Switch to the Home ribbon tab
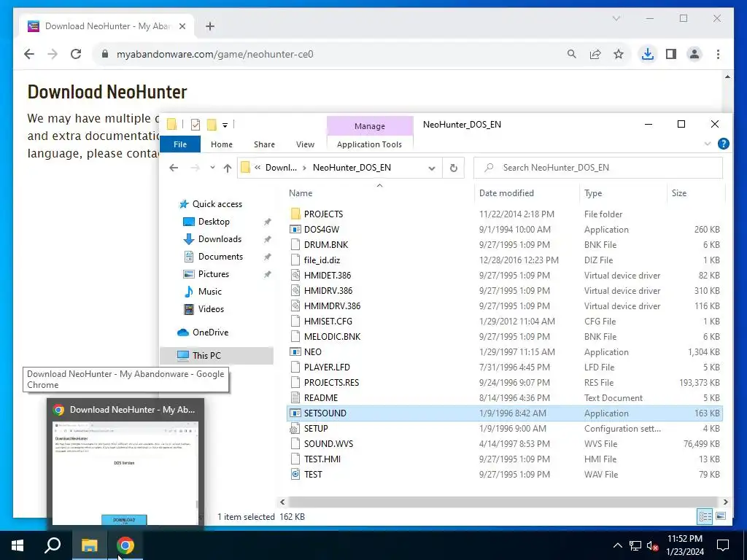Screen dimensions: 747x560 pyautogui.click(x=222, y=144)
